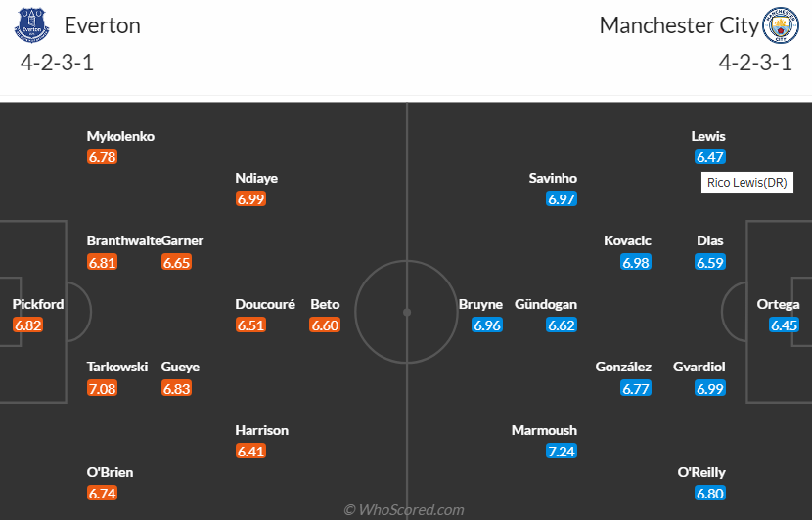Screen dimensions: 812x520
Task: Click player name O'Reilly
Action: (x=702, y=472)
